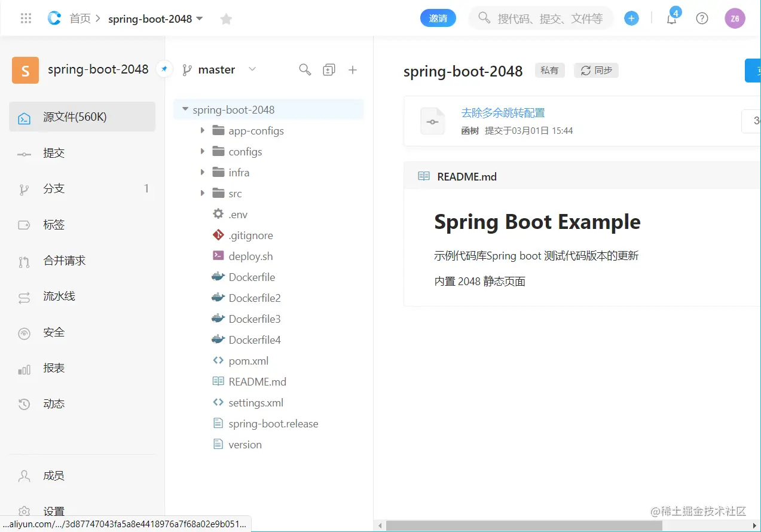Click the .env gear file icon
This screenshot has height=532, width=761.
pyautogui.click(x=218, y=214)
